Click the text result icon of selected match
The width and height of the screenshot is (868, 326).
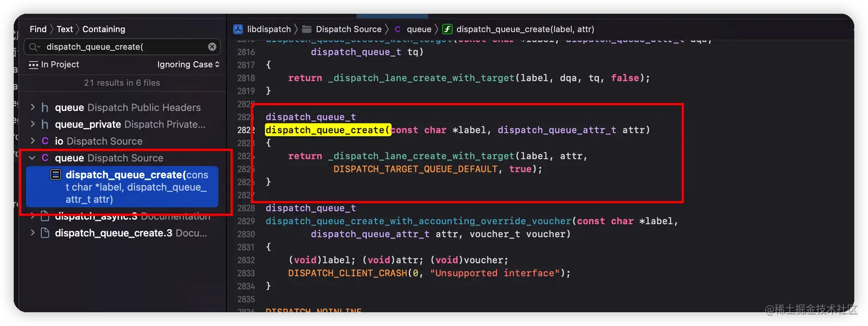coord(56,175)
